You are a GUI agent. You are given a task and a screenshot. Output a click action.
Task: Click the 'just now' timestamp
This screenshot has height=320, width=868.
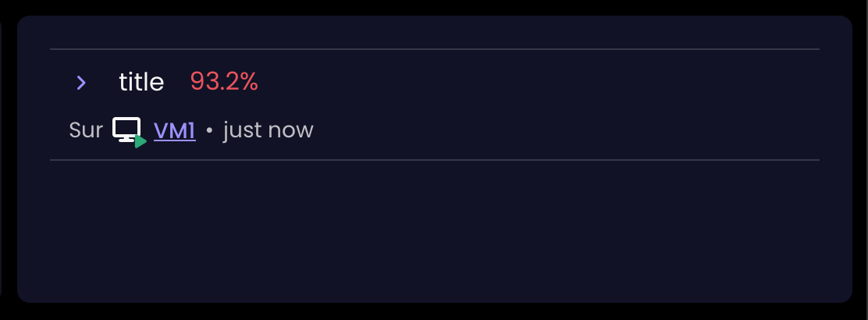pos(268,130)
